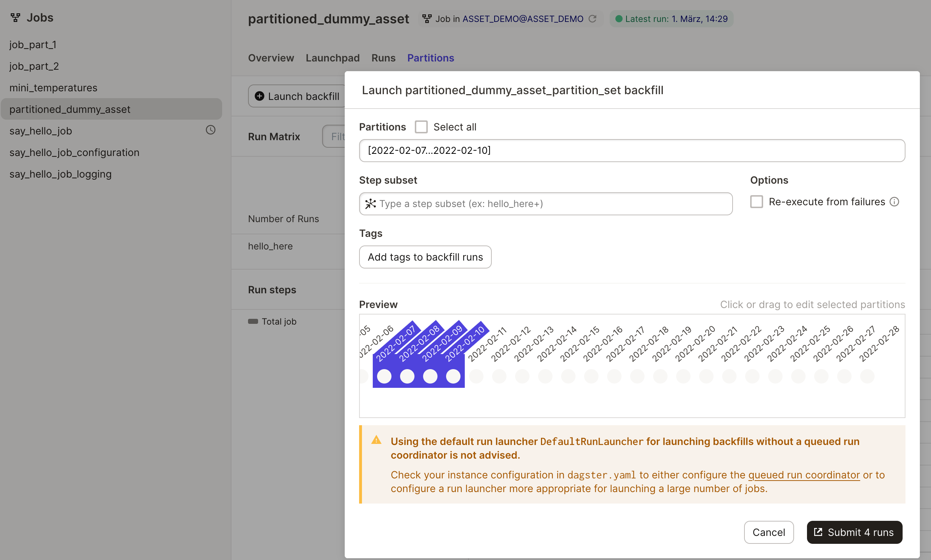Enable Re-execute from failures checkbox
This screenshot has height=560, width=931.
pos(756,202)
